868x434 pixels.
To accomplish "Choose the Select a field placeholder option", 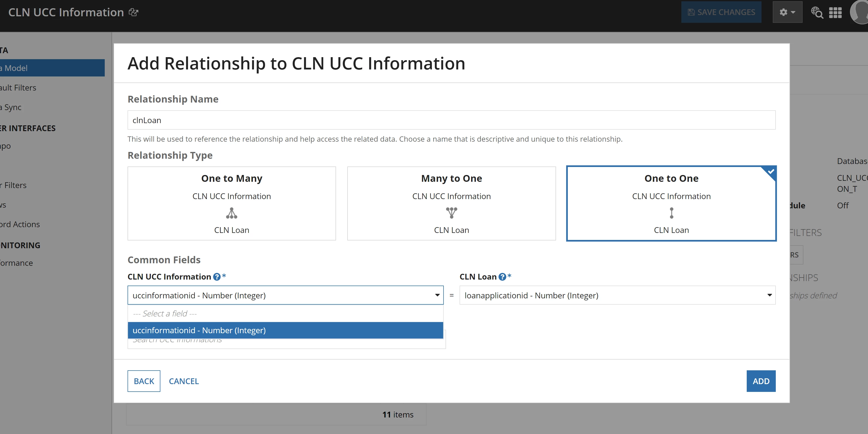I will [285, 314].
